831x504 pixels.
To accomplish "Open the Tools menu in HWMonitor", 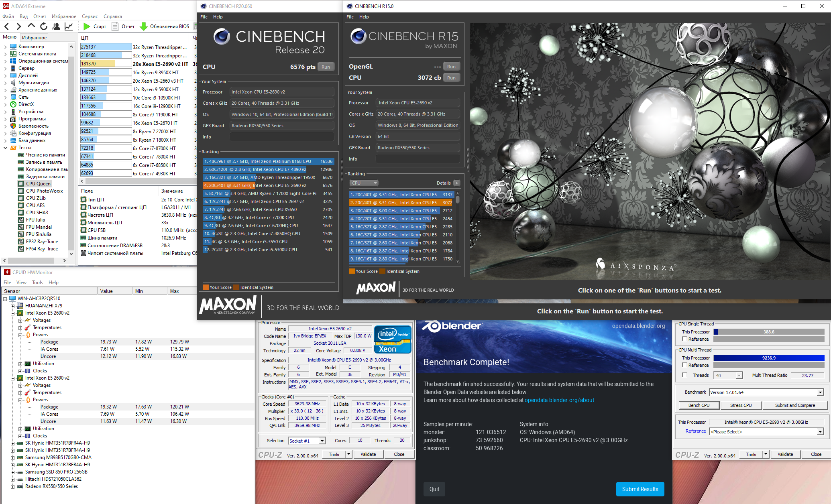I will [x=37, y=282].
